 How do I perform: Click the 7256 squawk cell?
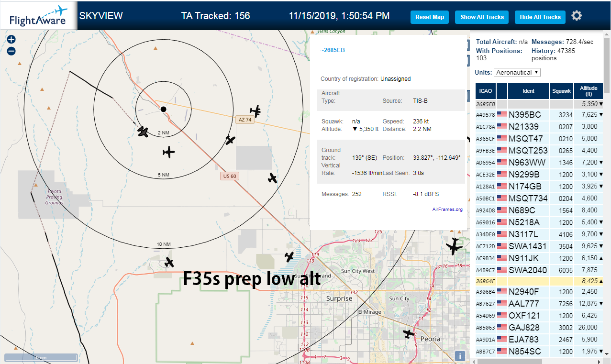coord(561,303)
